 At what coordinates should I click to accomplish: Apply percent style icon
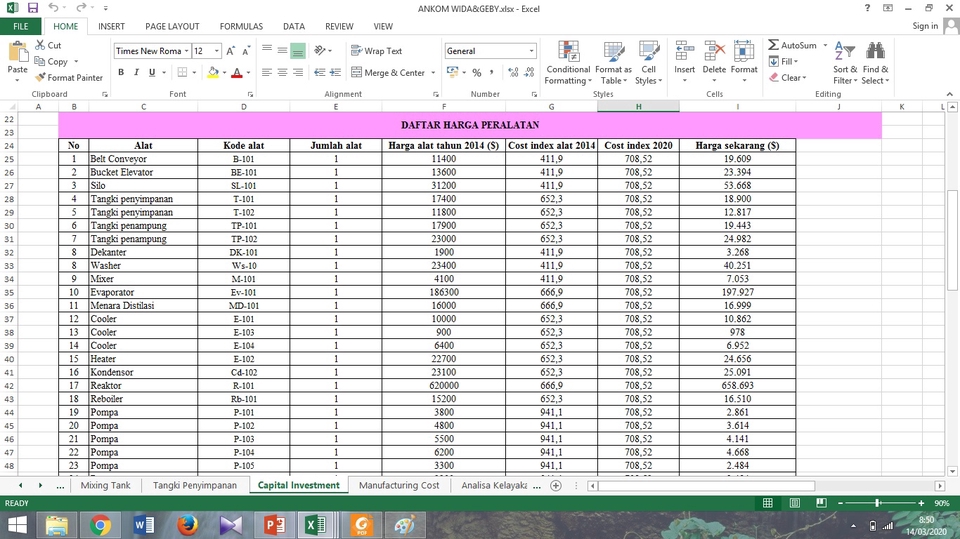[477, 72]
